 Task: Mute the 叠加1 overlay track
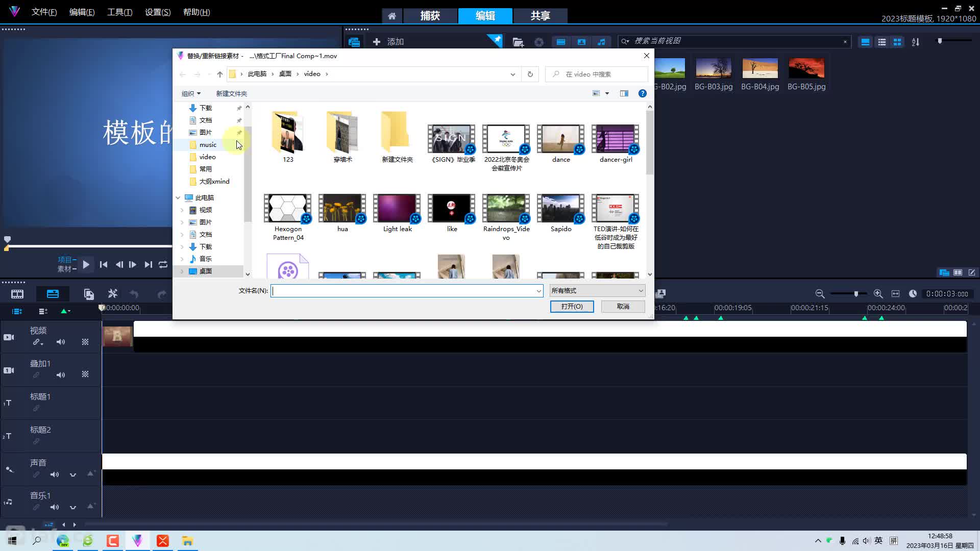[61, 375]
